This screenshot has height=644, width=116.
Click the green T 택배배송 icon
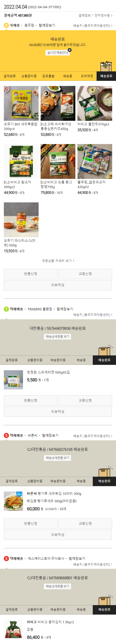(6, 309)
